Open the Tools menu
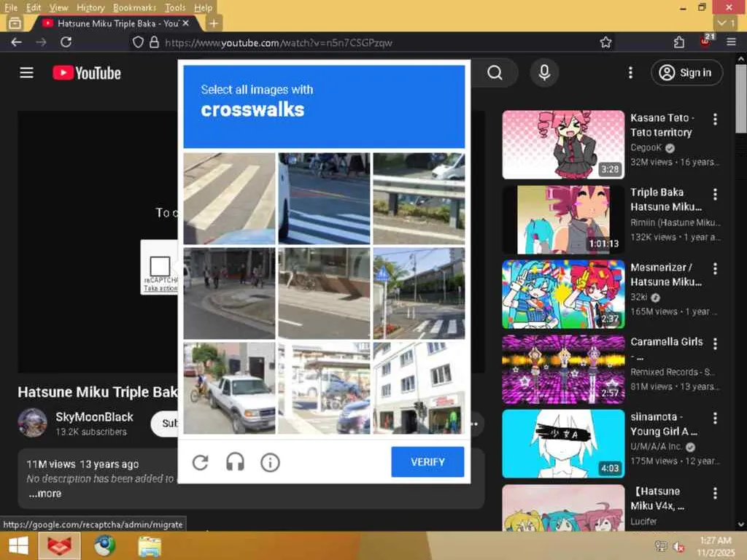The width and height of the screenshot is (747, 560). click(x=175, y=7)
